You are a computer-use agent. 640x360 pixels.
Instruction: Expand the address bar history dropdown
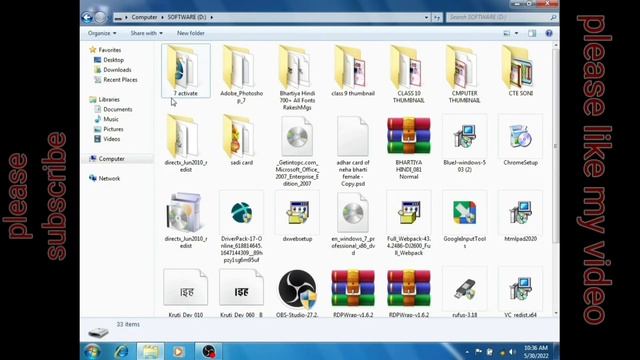pos(426,17)
